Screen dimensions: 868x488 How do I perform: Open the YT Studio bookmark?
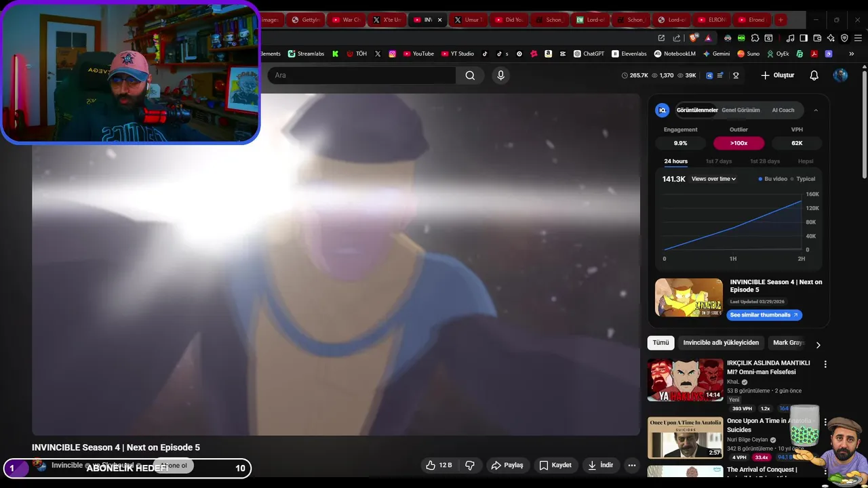click(x=458, y=54)
